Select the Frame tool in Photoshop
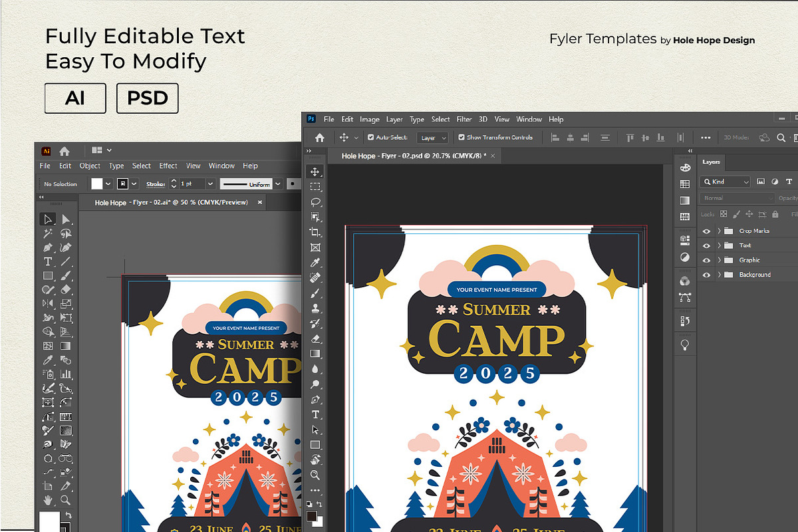The height and width of the screenshot is (532, 798). [x=315, y=247]
